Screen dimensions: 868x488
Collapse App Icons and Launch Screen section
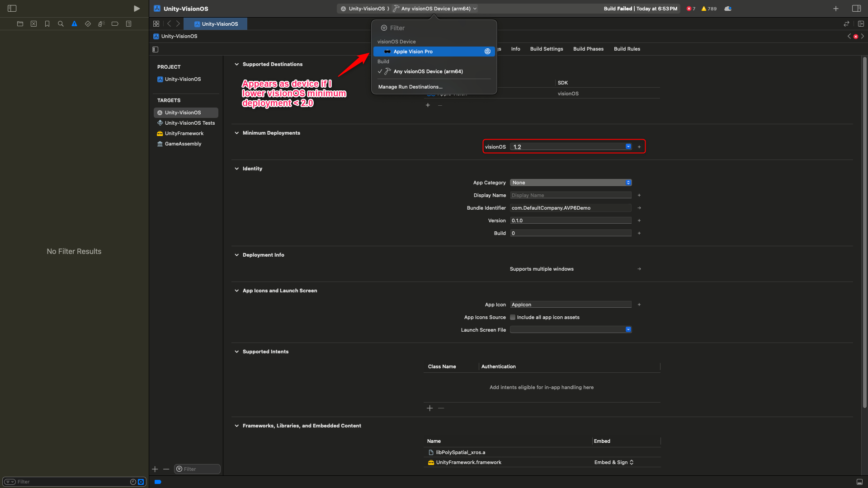236,291
